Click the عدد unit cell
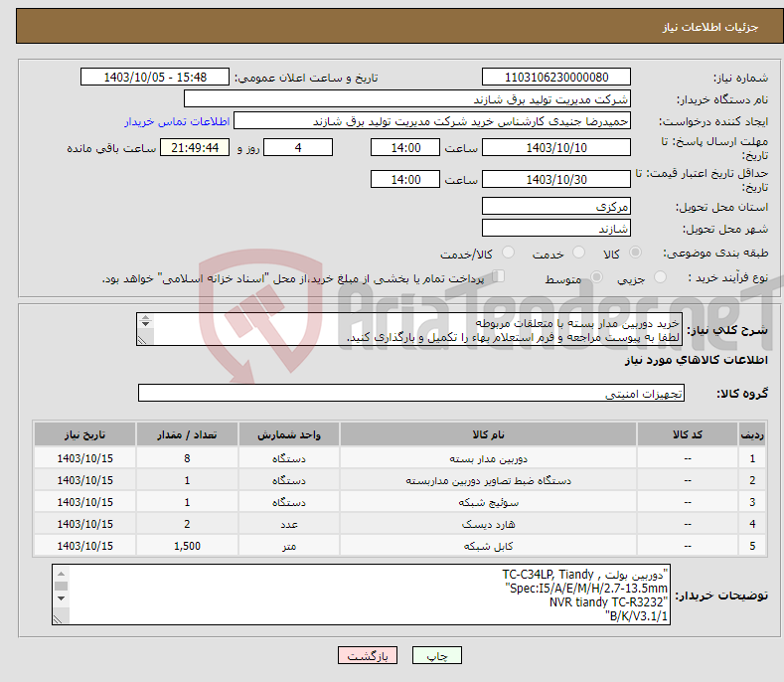 pos(289,524)
